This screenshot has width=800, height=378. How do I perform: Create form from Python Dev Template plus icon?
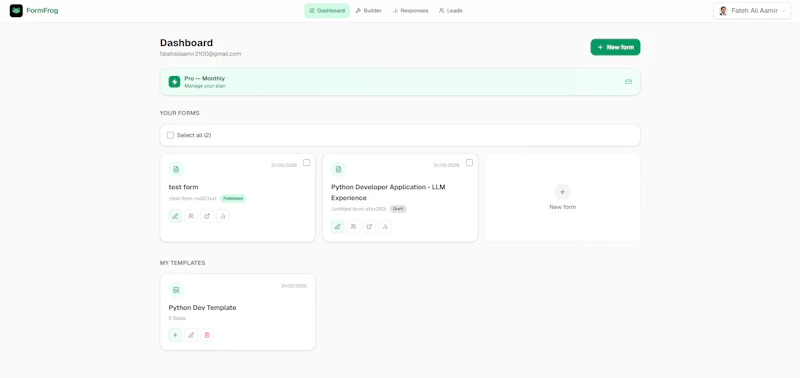point(175,335)
